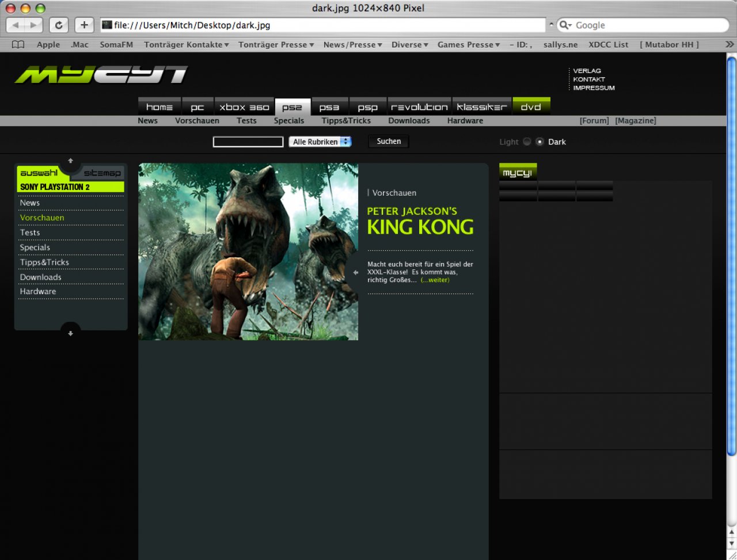Select the Light theme radio button
The image size is (737, 560).
527,142
